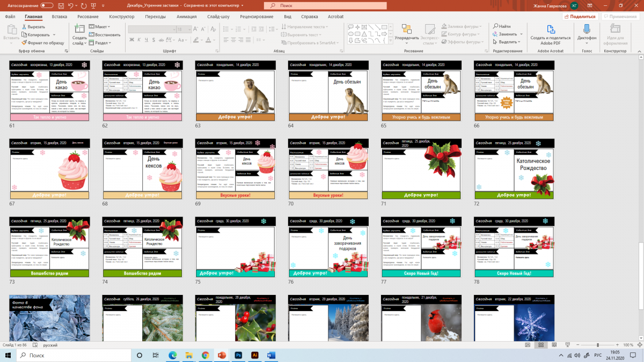Screen dimensions: 644x362
Task: Click Создать слайд icon
Action: [79, 31]
